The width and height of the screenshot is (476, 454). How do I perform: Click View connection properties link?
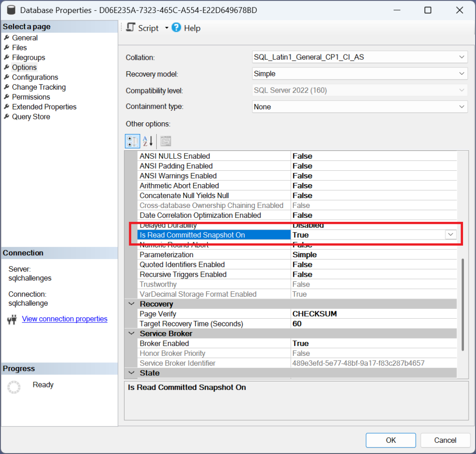(65, 319)
